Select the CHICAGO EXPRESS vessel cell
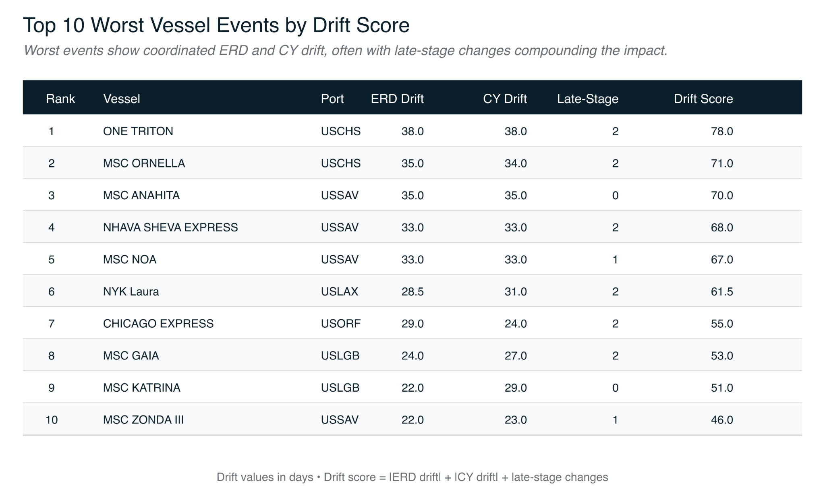Viewport: 825px width, 504px height. pos(158,324)
